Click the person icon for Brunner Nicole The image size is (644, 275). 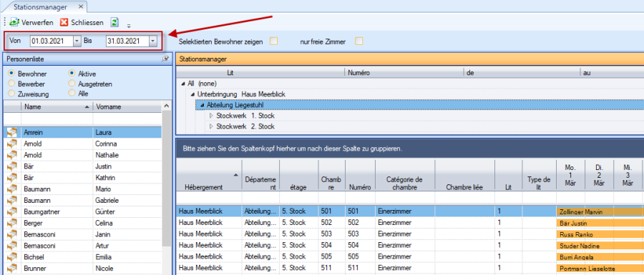pos(12,268)
